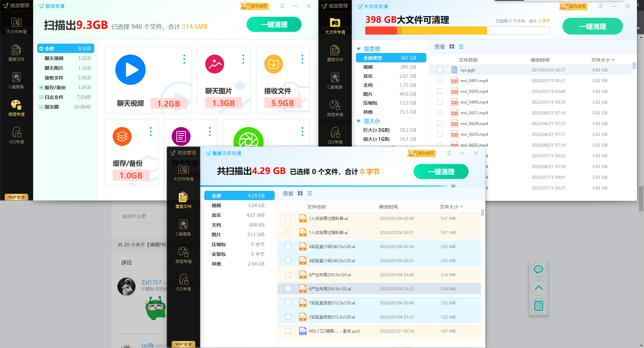Viewport: 644px width, 348px height.
Task: Click the chat bubble floating icon
Action: point(538,269)
